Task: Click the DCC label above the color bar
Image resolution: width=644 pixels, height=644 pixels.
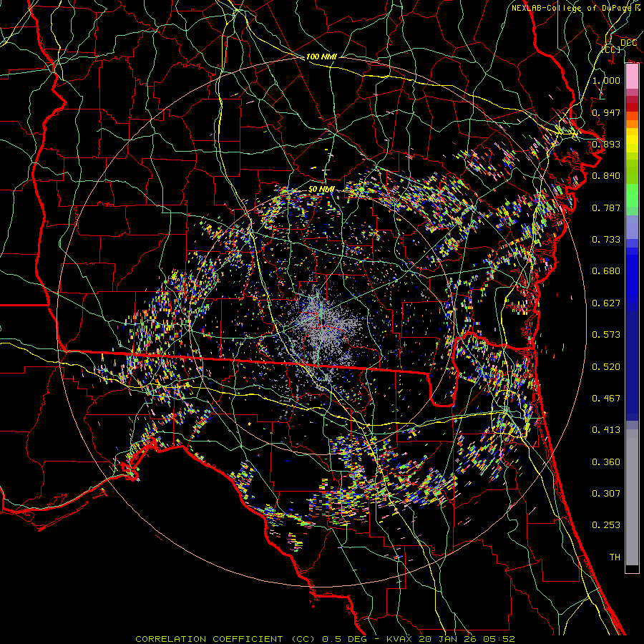Action: (628, 43)
